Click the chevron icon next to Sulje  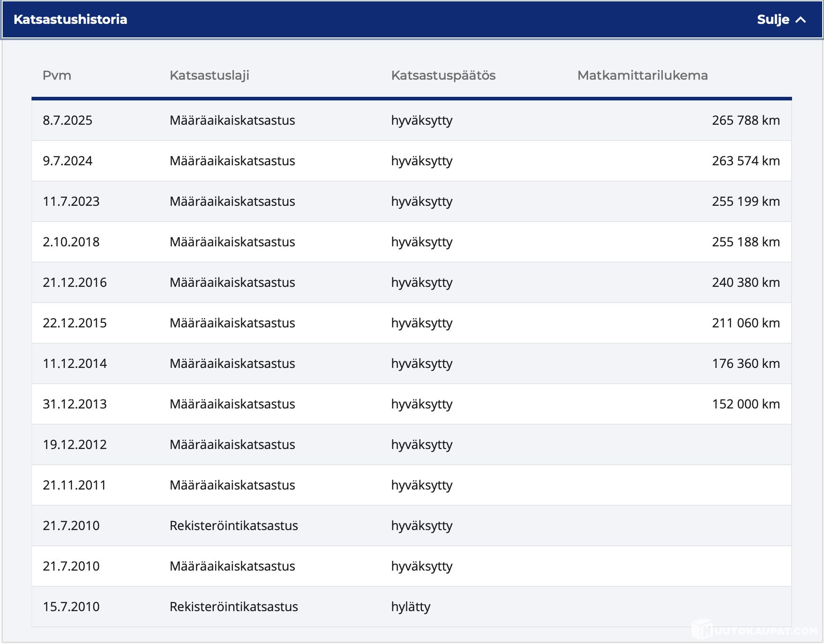[801, 19]
